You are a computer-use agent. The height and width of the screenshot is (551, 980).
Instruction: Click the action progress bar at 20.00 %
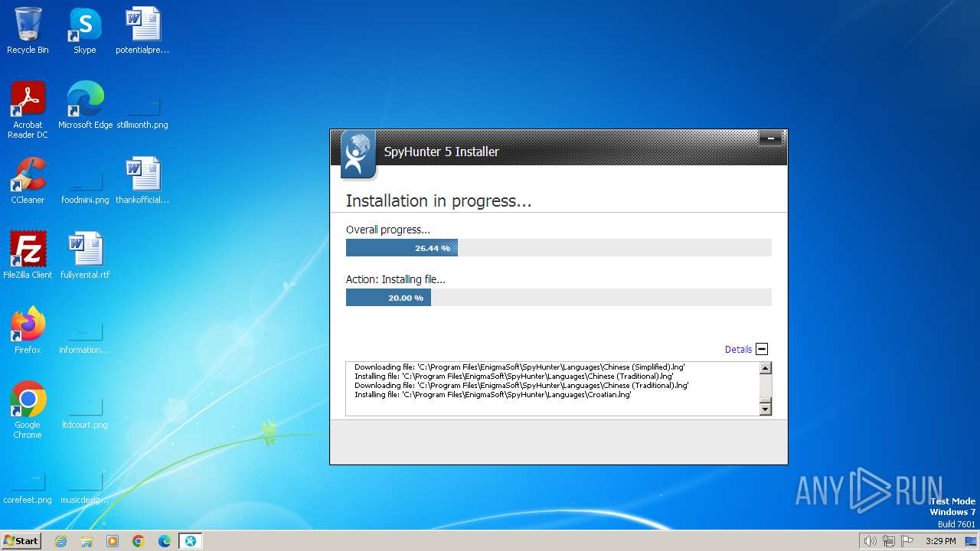559,298
